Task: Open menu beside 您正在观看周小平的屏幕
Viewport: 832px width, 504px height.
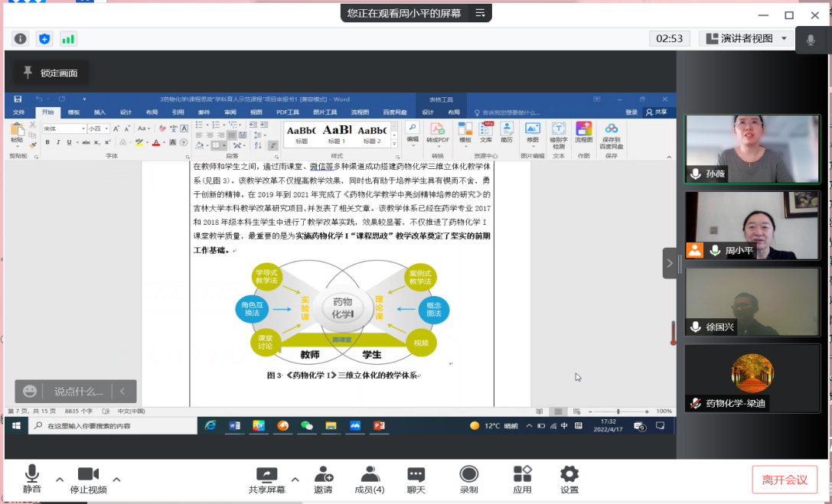Action: pos(480,13)
